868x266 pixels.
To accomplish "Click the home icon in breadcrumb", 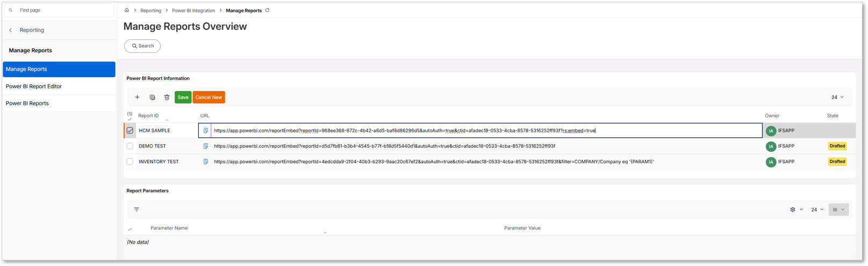I will tap(127, 10).
